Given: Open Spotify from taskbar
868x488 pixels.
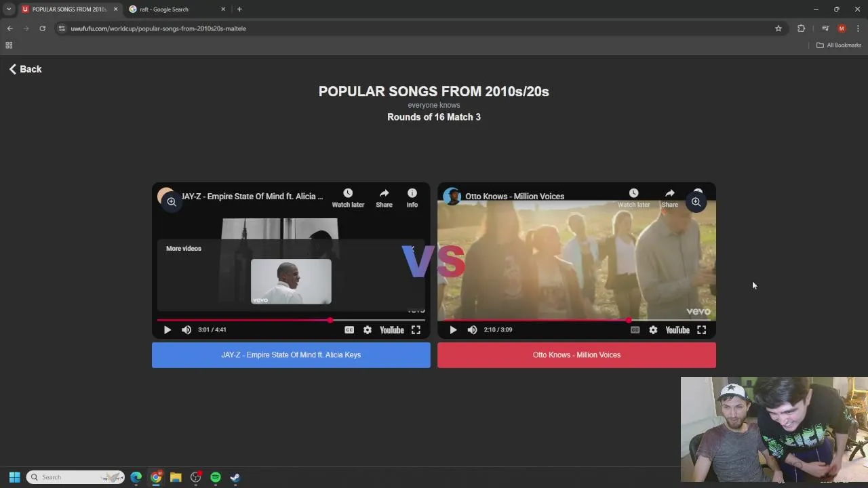Looking at the screenshot, I should pyautogui.click(x=216, y=477).
